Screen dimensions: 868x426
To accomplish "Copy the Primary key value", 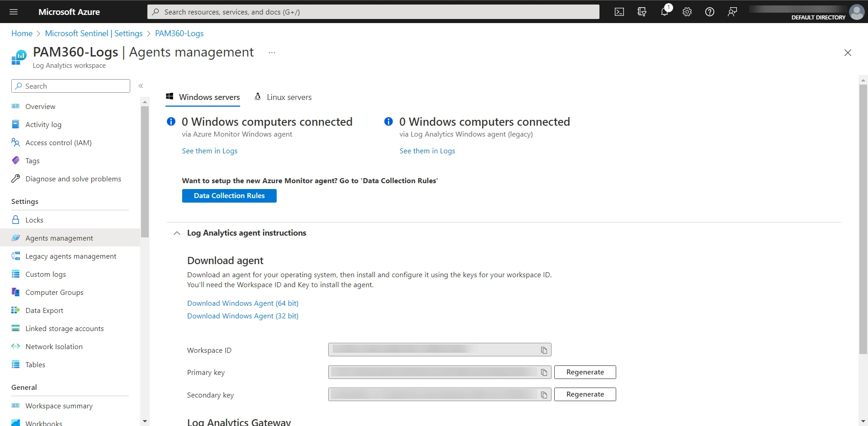I will tap(544, 372).
